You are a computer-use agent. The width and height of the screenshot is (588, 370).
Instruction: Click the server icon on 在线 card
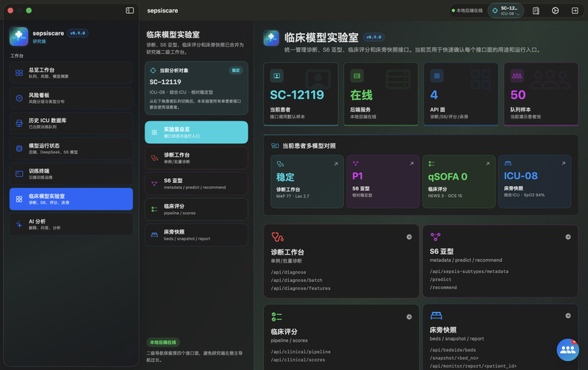356,76
